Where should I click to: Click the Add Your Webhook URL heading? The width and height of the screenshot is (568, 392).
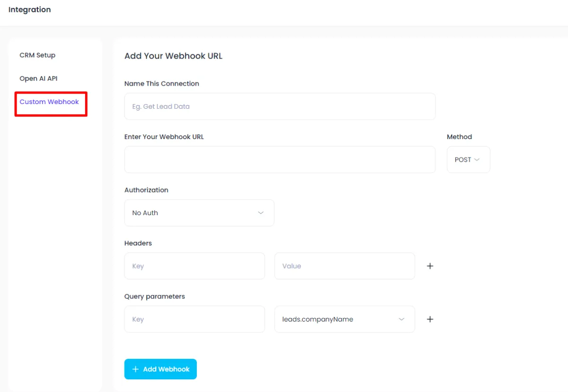(173, 56)
